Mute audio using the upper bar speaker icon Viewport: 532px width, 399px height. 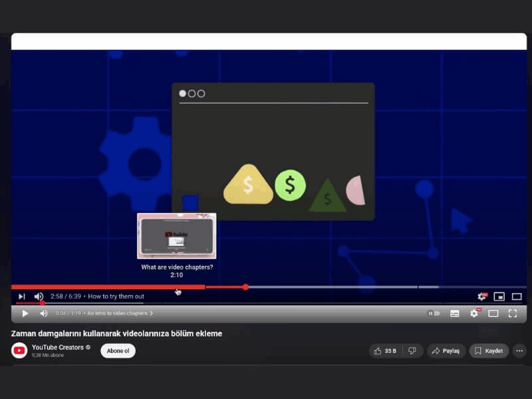click(39, 297)
